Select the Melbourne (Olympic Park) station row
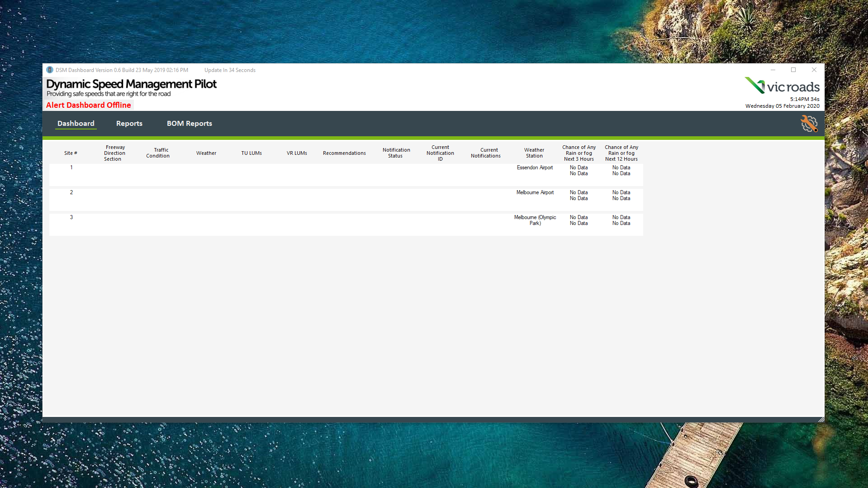The height and width of the screenshot is (488, 868). (x=535, y=220)
